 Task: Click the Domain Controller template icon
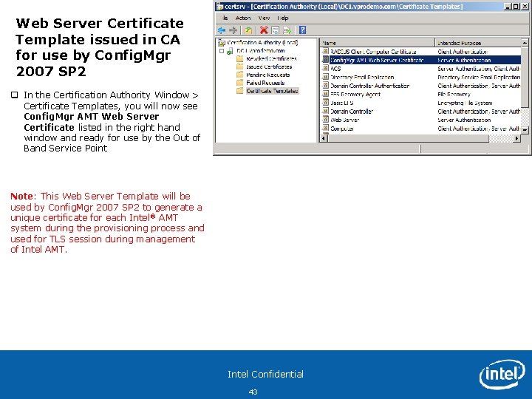click(325, 111)
